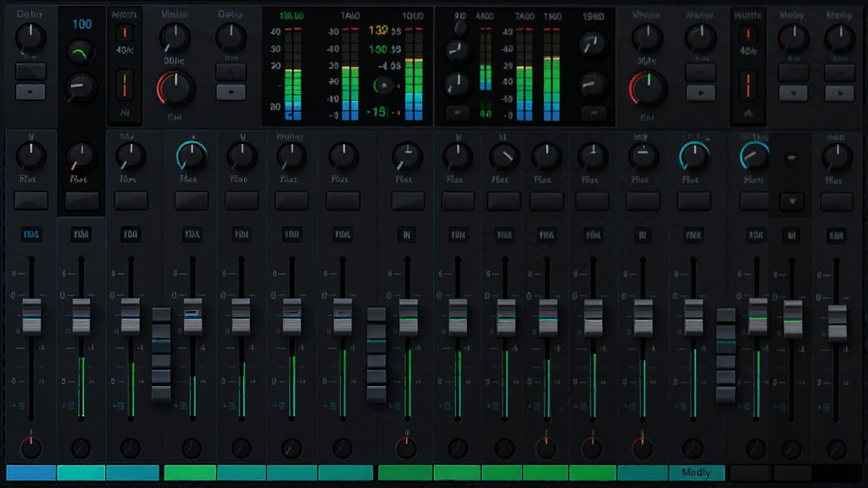
Task: Toggle the red indicator button in the right module
Action: 748,34
